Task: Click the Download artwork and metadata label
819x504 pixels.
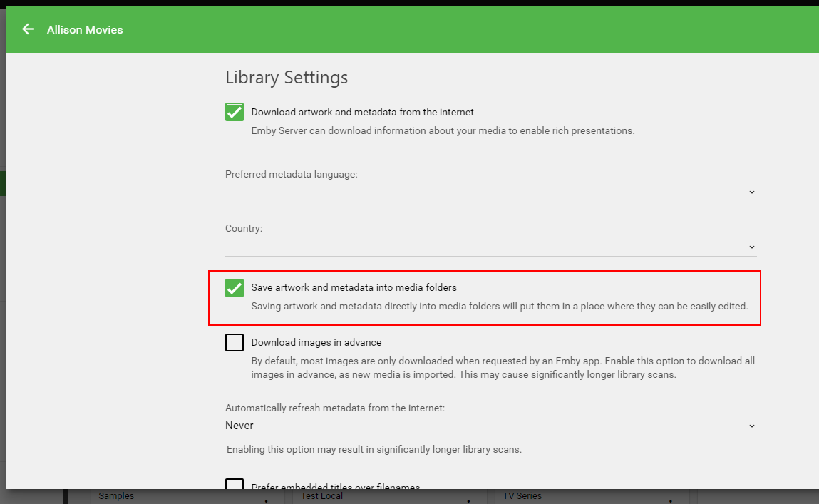Action: coord(363,113)
